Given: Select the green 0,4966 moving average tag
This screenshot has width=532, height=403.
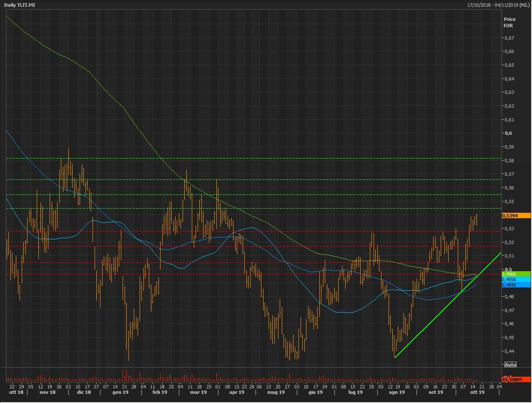Looking at the screenshot, I should (x=516, y=274).
